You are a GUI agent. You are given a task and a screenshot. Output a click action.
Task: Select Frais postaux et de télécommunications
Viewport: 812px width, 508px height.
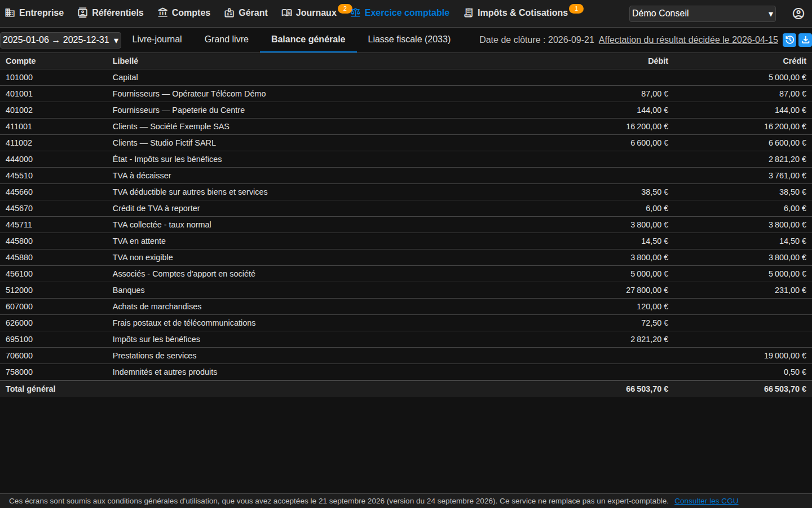184,323
